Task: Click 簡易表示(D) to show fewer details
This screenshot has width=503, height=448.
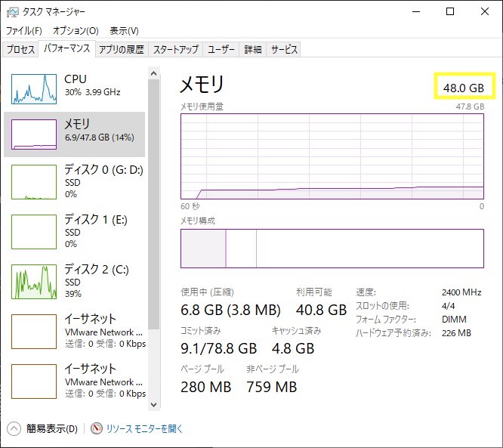Action: tap(52, 429)
